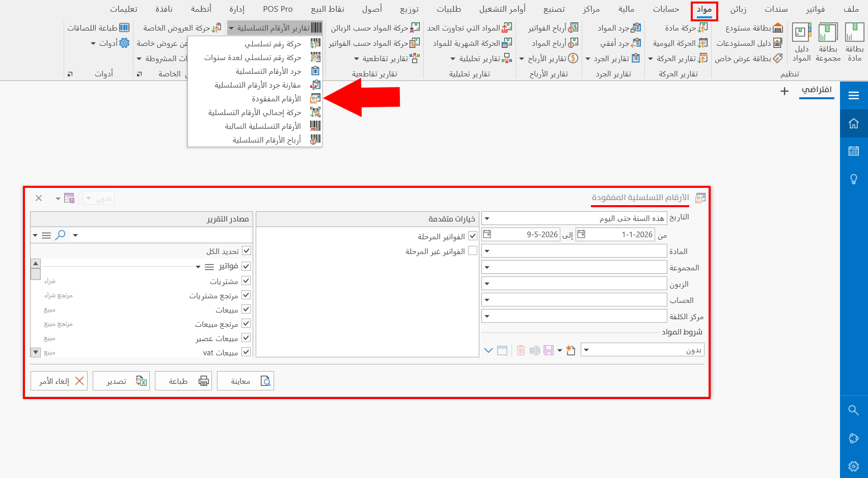The image size is (868, 478).
Task: Open المادة combo box
Action: 574,251
